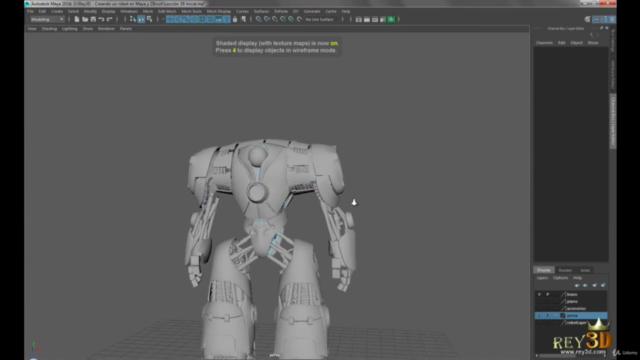Toggle visibility box of plano layer

(x=539, y=301)
